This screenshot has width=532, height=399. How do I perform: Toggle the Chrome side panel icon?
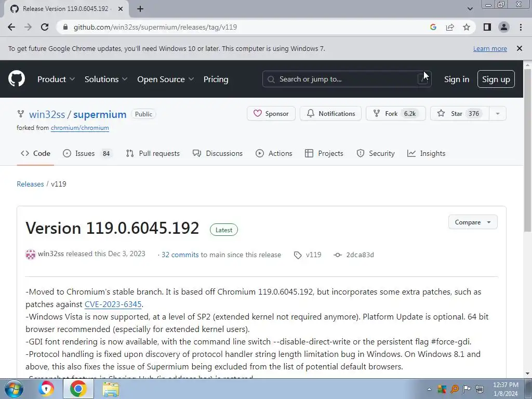(x=487, y=27)
